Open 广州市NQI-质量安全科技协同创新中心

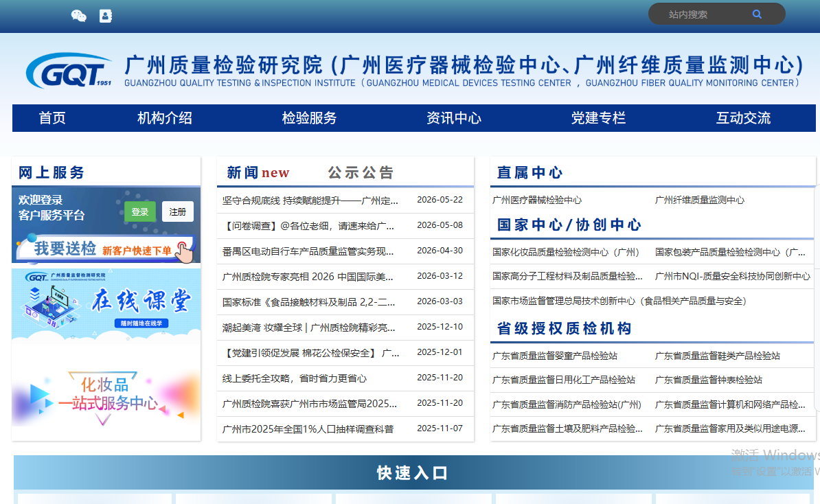point(733,276)
